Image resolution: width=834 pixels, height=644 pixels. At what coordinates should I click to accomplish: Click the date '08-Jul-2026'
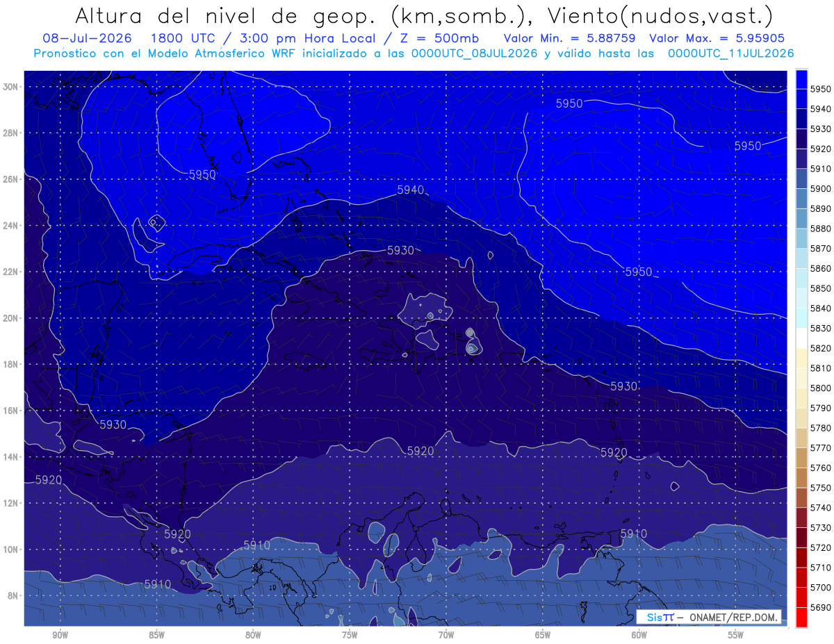[87, 38]
